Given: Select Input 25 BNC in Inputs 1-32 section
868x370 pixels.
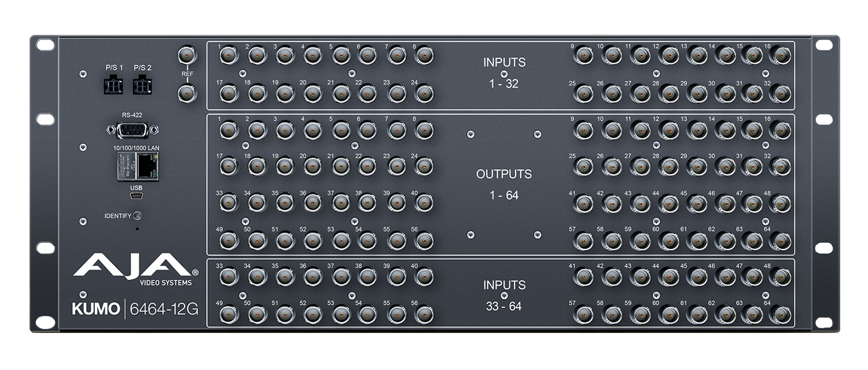Looking at the screenshot, I should pyautogui.click(x=584, y=93).
